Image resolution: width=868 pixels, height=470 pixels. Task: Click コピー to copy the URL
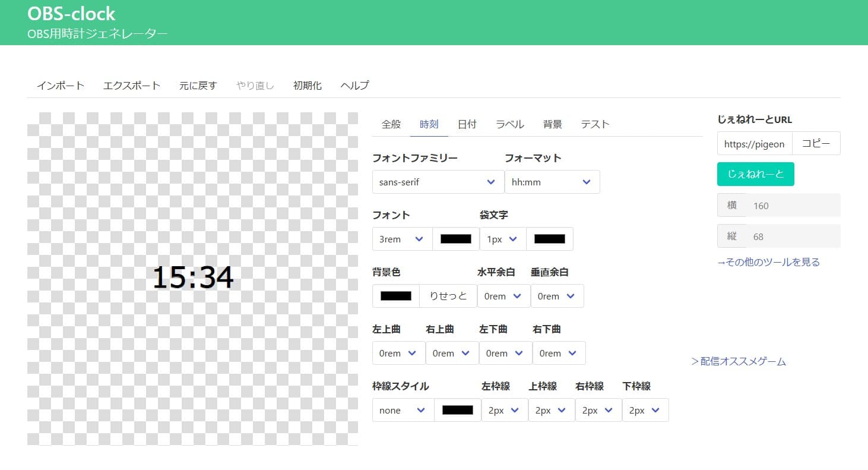coord(816,143)
